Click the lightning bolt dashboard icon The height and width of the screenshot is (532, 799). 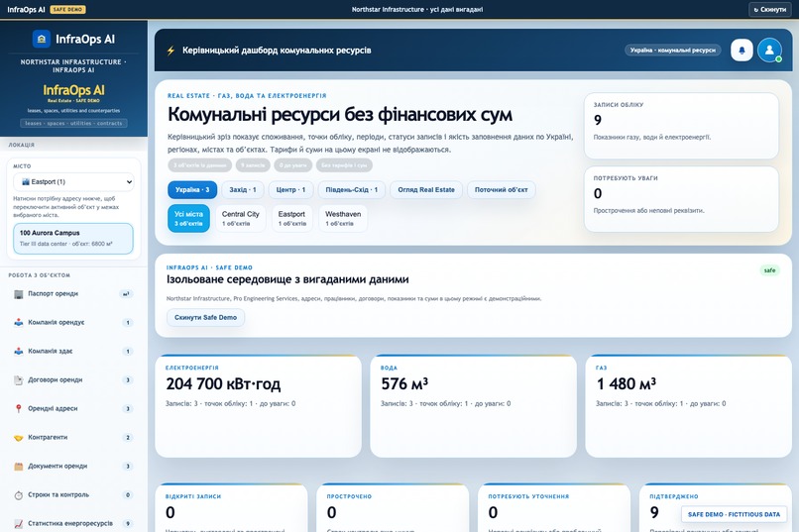(171, 51)
